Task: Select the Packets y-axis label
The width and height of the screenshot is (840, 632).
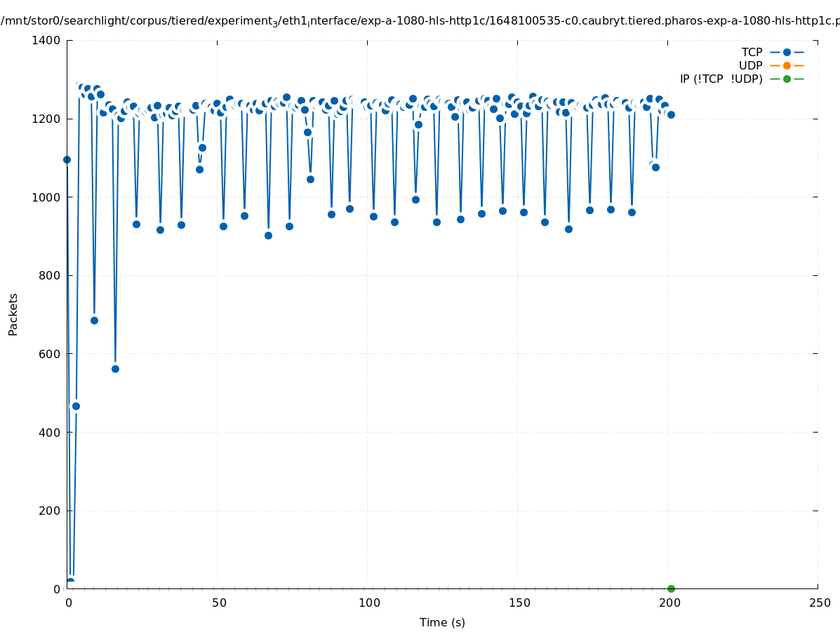Action: click(x=13, y=314)
